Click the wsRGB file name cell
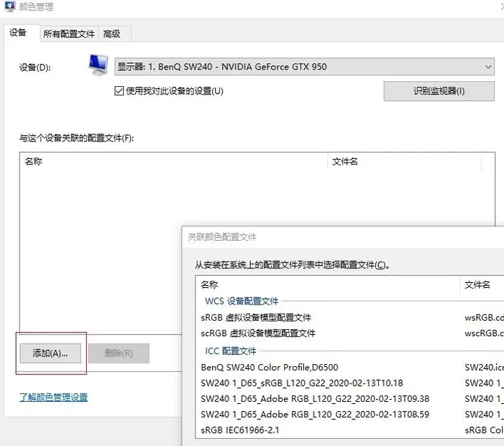This screenshot has height=446, width=504. tap(484, 318)
